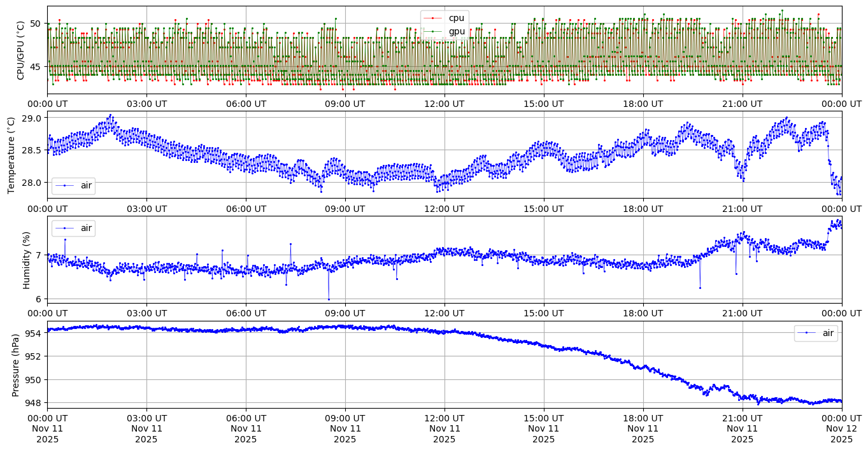Click the 954 tick on Pressure axis
This screenshot has width=868, height=450.
[x=34, y=333]
